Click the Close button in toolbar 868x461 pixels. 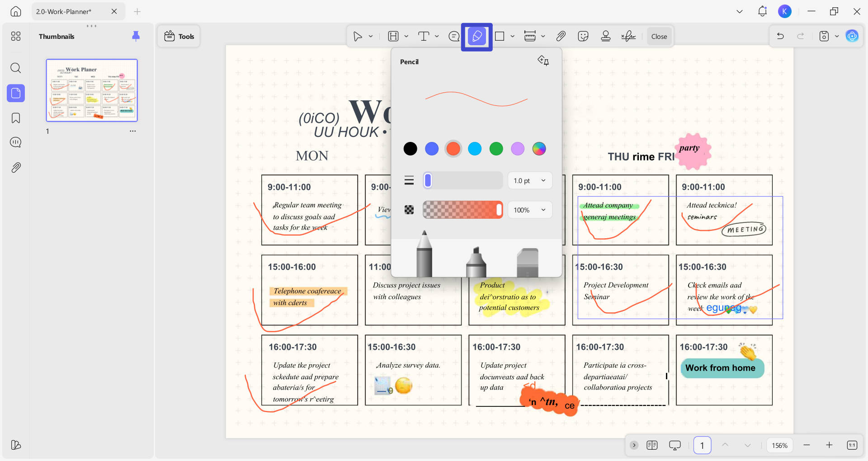pos(659,36)
